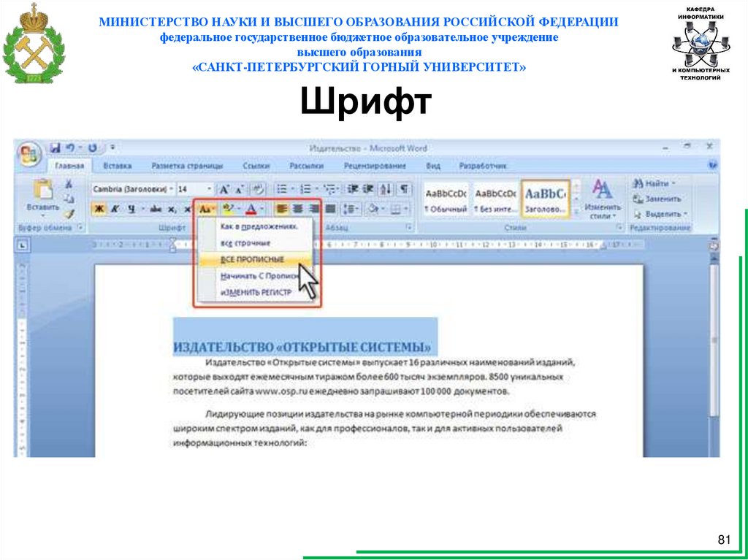Toggle subscript x₂ formatting
Screen dimensions: 748x560
pyautogui.click(x=172, y=209)
